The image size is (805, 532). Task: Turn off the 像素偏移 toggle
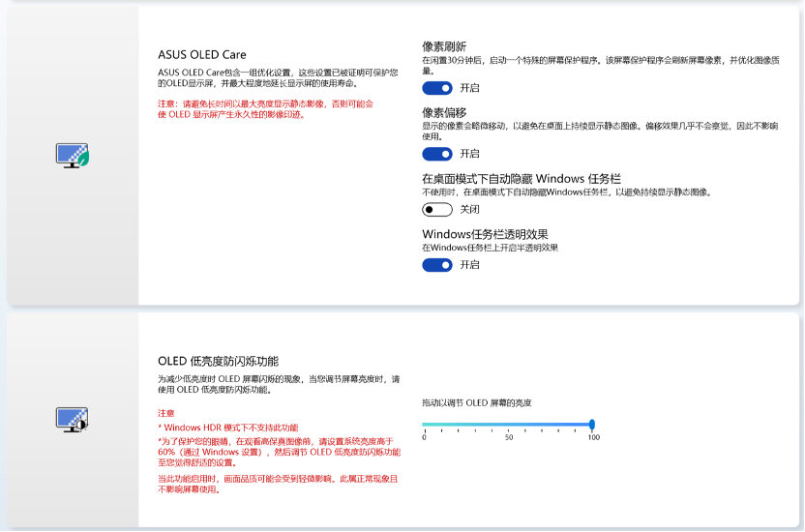[437, 154]
